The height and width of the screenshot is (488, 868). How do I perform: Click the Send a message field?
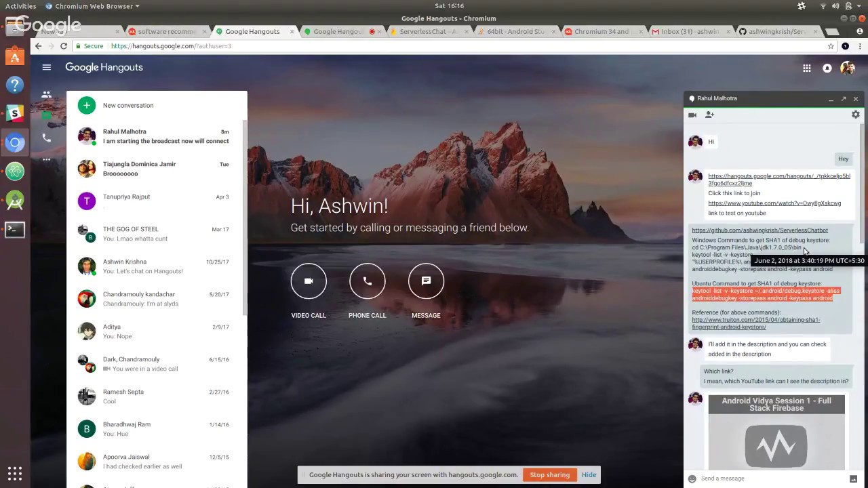click(772, 479)
